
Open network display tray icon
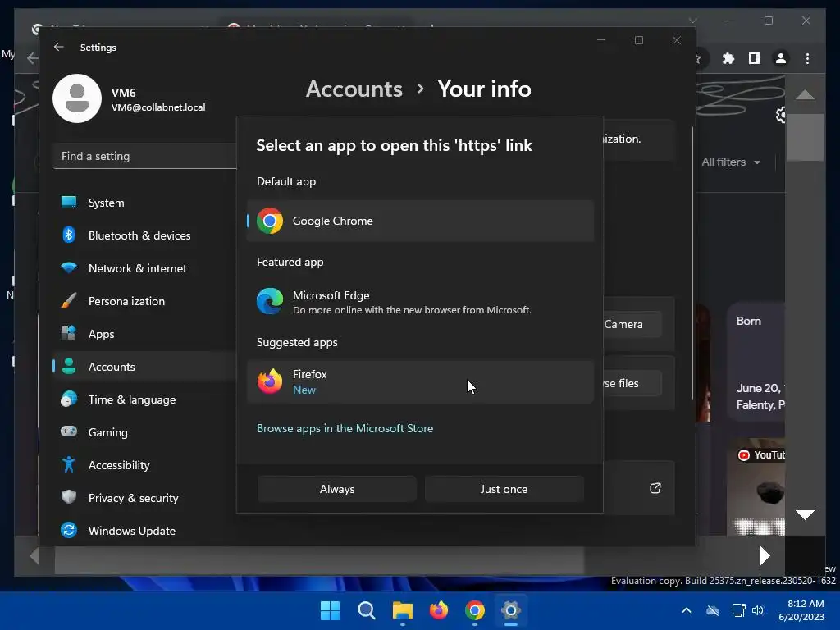click(739, 610)
